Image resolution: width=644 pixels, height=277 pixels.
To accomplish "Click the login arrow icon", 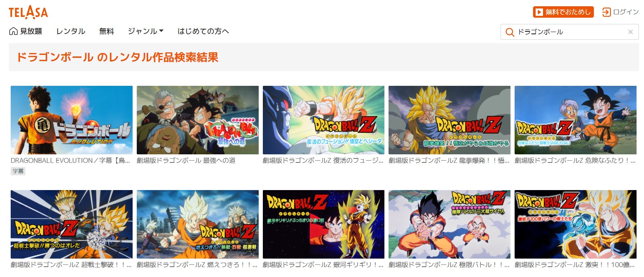I will [x=606, y=12].
